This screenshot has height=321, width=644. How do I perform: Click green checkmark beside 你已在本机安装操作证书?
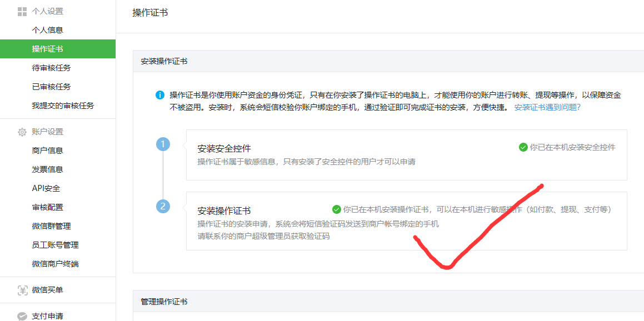[x=336, y=209]
